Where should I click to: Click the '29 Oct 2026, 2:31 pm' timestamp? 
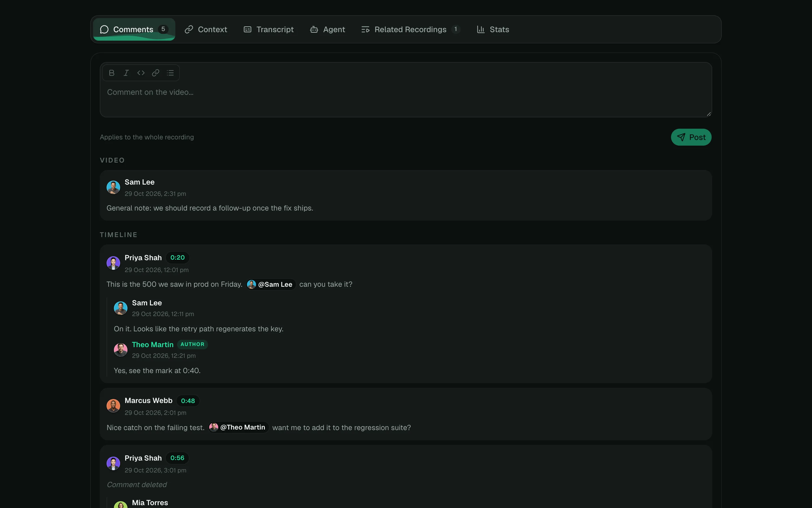point(155,194)
